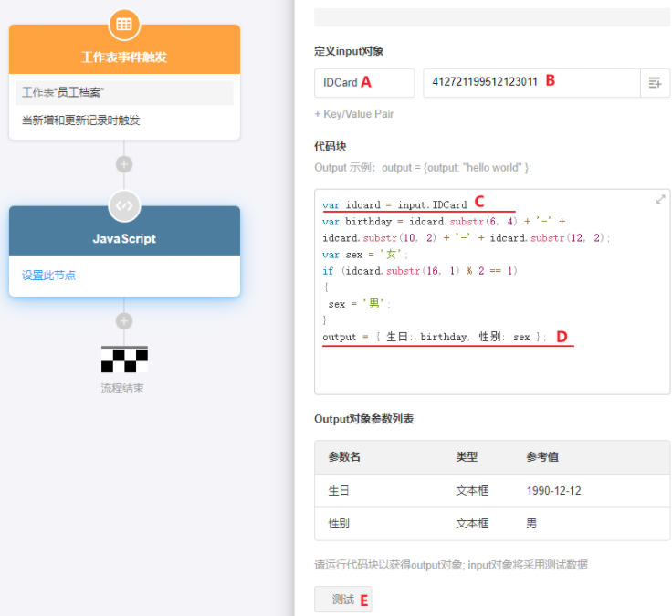Click the 412721199512123011 value field

click(x=531, y=83)
